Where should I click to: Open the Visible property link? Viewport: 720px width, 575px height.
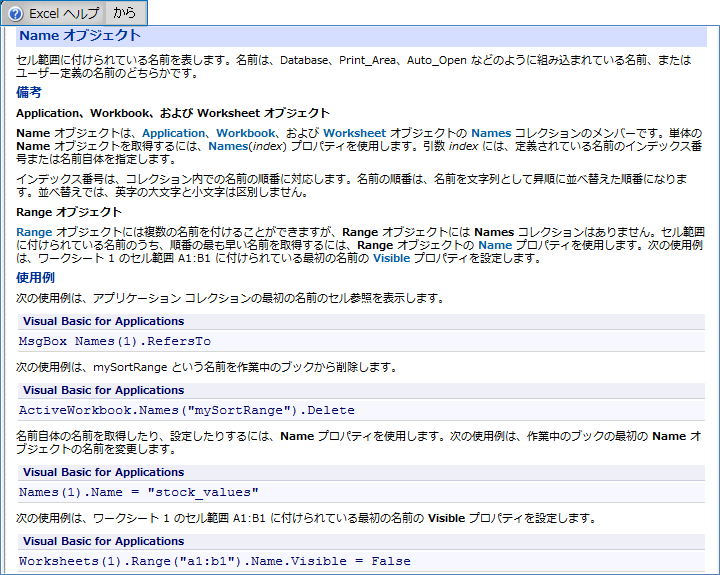click(x=391, y=258)
